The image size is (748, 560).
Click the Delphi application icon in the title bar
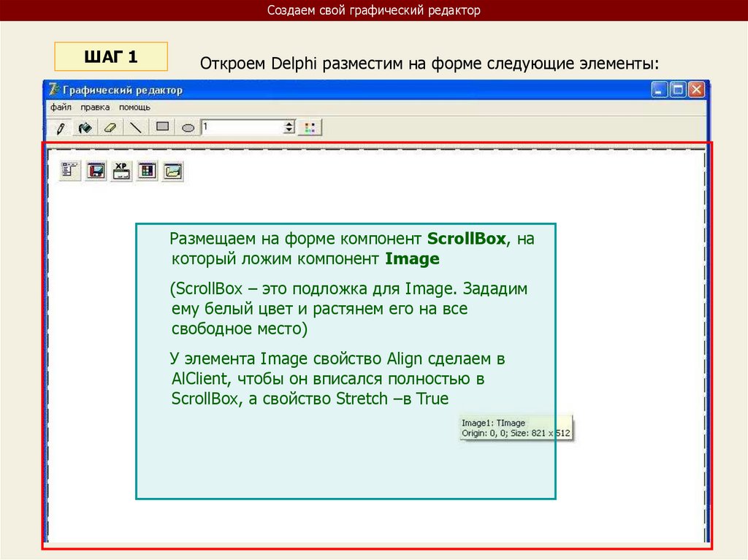[x=54, y=90]
